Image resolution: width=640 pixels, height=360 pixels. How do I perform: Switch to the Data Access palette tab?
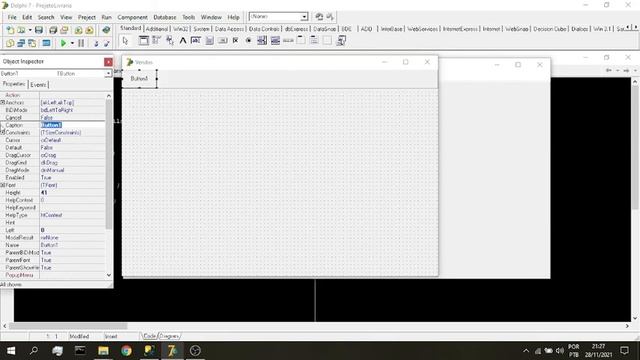[229, 29]
